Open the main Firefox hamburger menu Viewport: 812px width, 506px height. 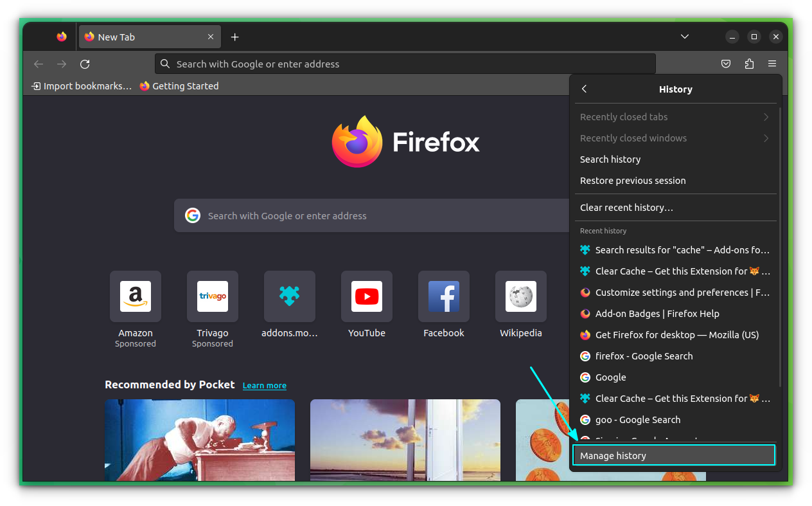click(772, 64)
